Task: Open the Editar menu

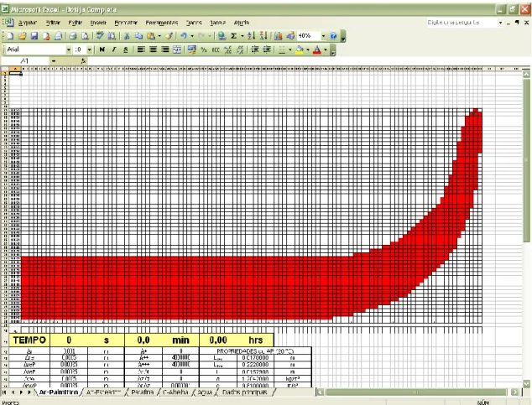Action: (x=53, y=23)
